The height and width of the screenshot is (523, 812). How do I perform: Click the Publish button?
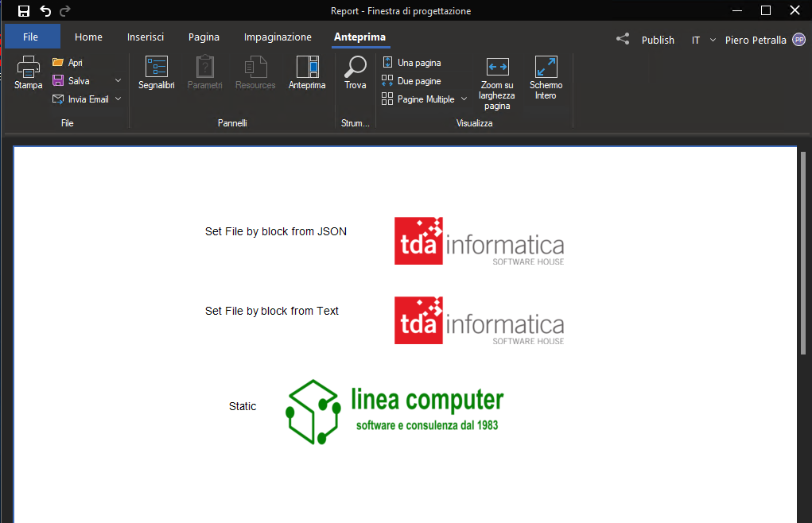[658, 40]
